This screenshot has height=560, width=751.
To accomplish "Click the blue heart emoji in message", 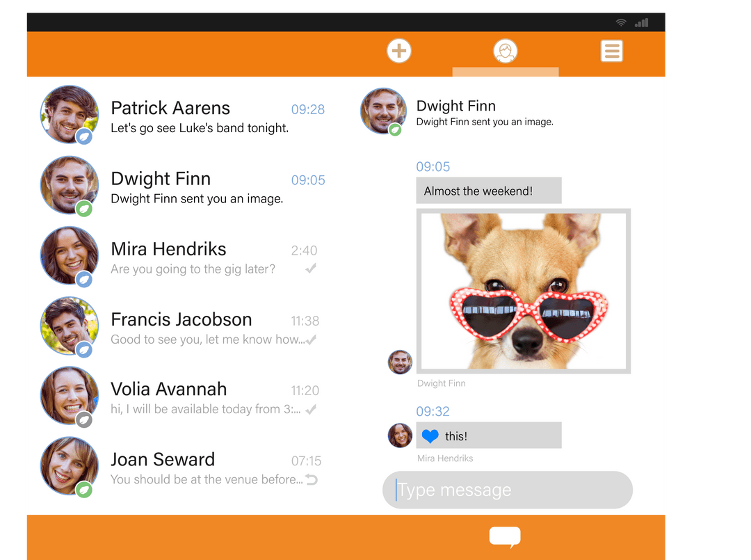I will [x=430, y=436].
